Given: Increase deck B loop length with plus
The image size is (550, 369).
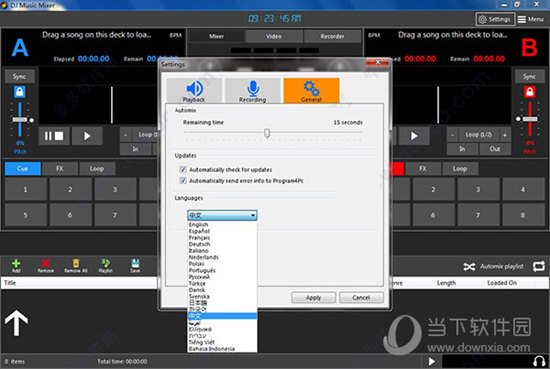Looking at the screenshot, I should 505,135.
